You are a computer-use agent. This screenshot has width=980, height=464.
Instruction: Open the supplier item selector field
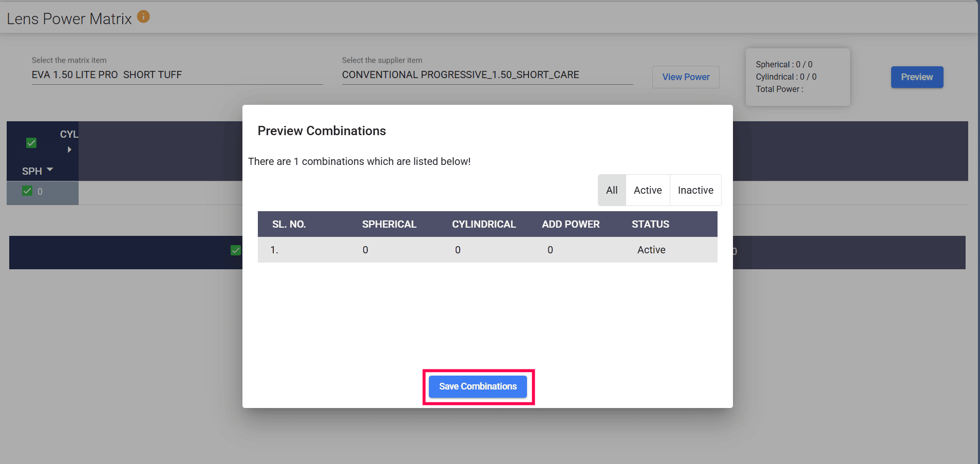pos(487,75)
